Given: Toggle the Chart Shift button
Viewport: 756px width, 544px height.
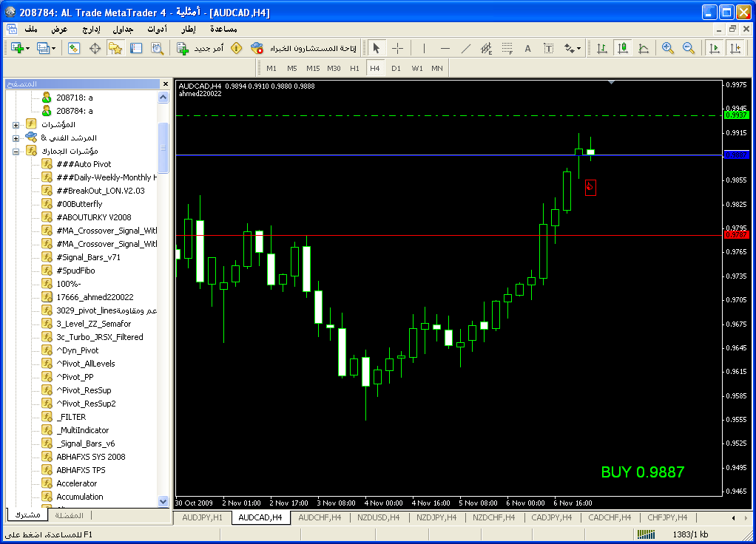Looking at the screenshot, I should pos(735,48).
